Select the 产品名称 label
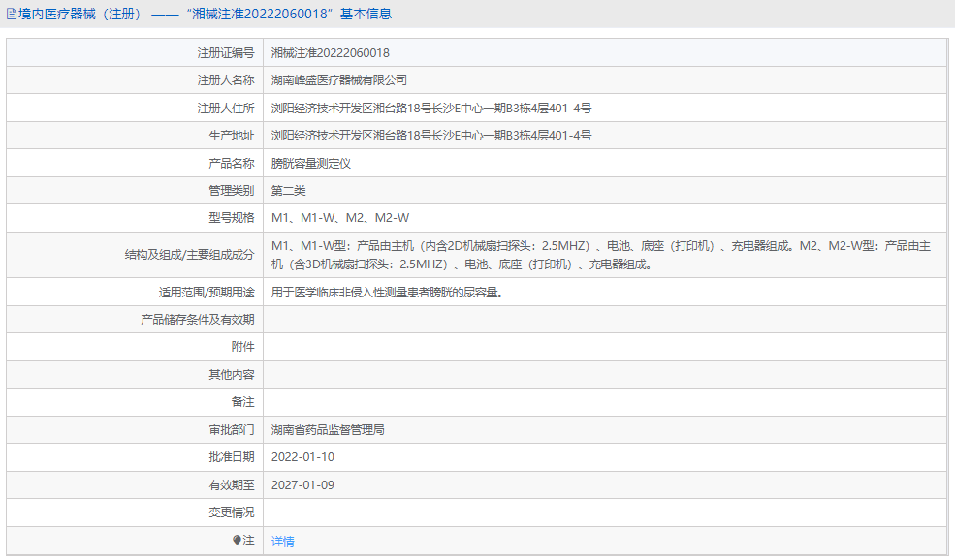955x560 pixels. tap(232, 163)
